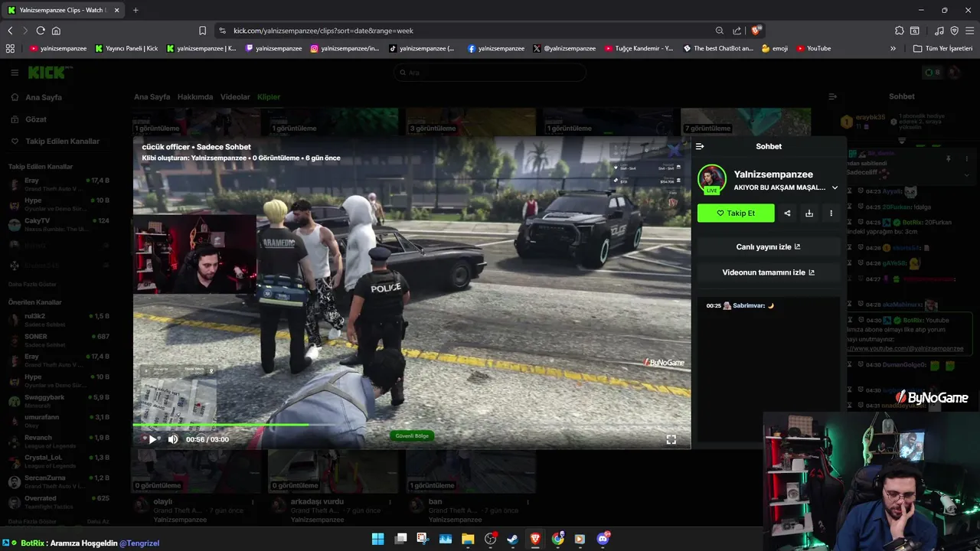The height and width of the screenshot is (551, 980).
Task: Open Yalnizsempanzee profile avatar
Action: point(711,179)
